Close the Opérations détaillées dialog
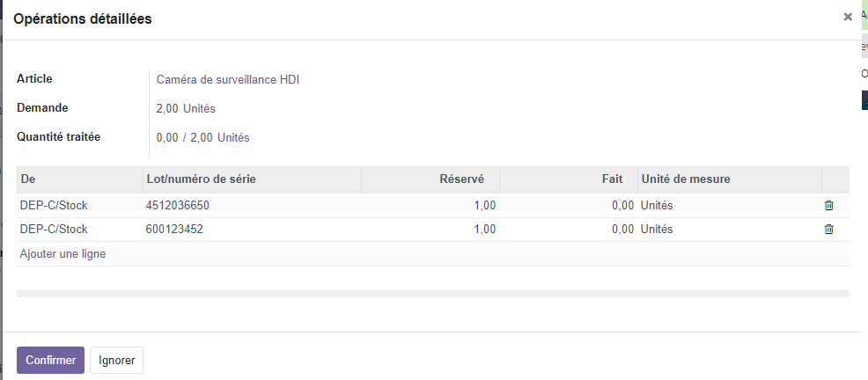The height and width of the screenshot is (380, 868). pyautogui.click(x=848, y=17)
